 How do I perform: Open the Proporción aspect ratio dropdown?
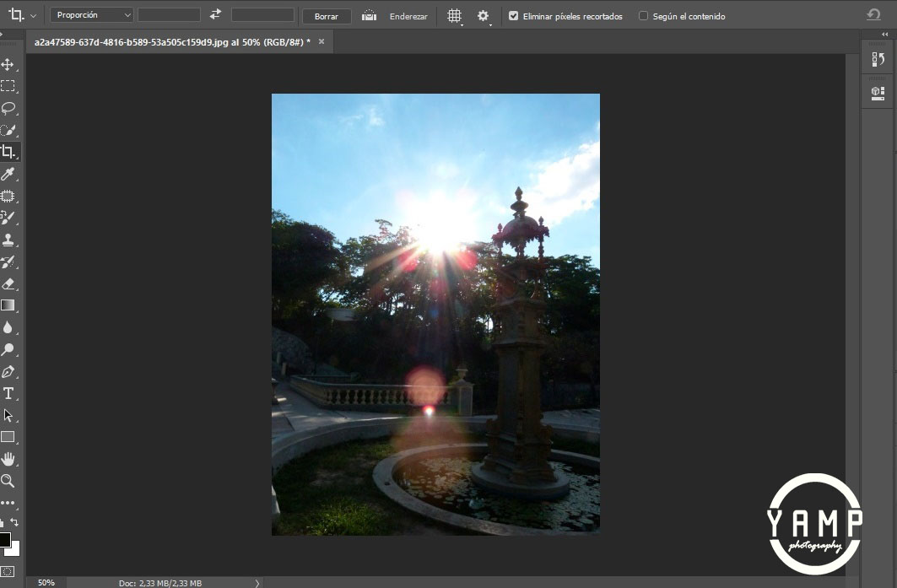91,15
